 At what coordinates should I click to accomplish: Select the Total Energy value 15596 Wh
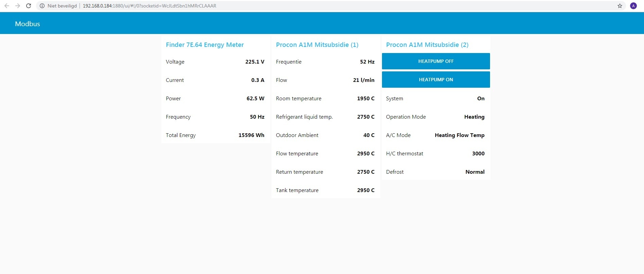[x=251, y=135]
